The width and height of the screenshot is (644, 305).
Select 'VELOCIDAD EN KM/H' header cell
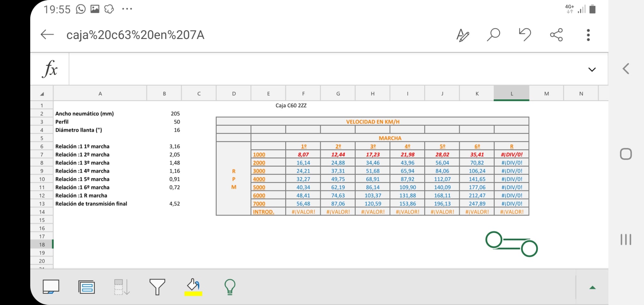click(x=373, y=121)
